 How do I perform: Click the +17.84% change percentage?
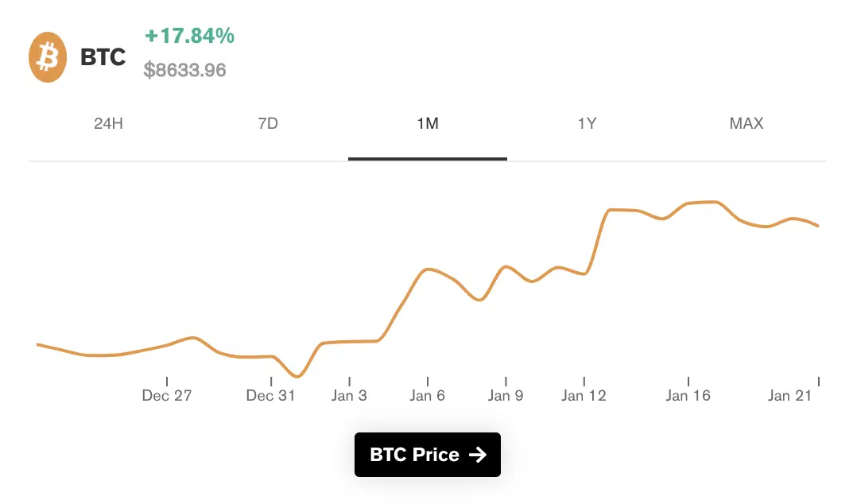pyautogui.click(x=190, y=36)
